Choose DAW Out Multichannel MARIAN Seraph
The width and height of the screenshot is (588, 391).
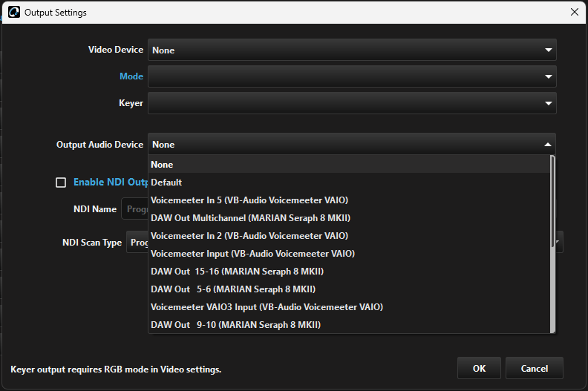(x=349, y=218)
